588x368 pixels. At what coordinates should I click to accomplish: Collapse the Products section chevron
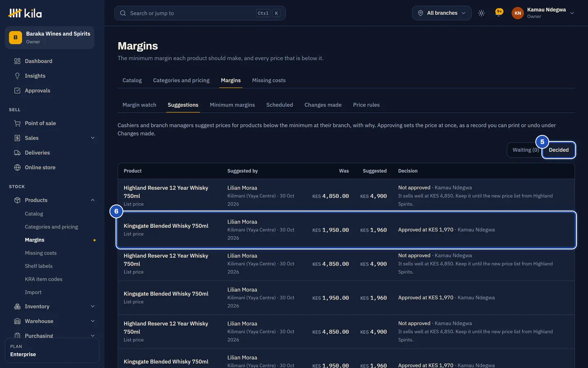[93, 200]
